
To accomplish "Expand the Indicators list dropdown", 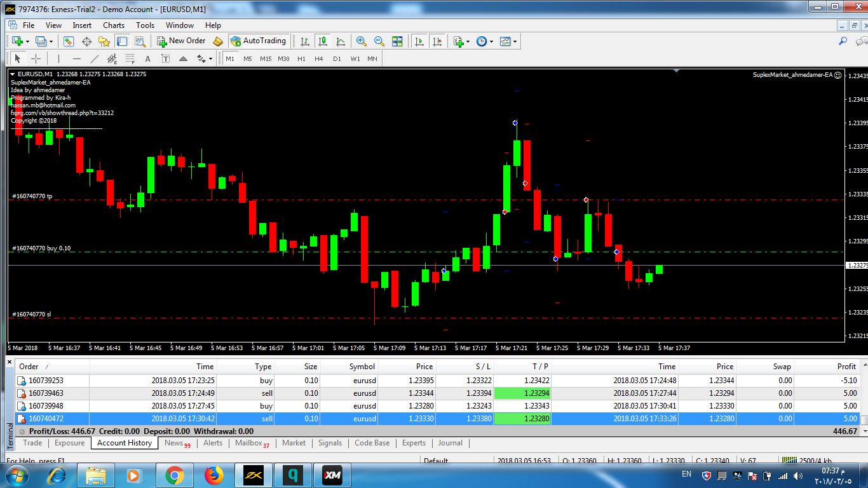I will coord(468,41).
